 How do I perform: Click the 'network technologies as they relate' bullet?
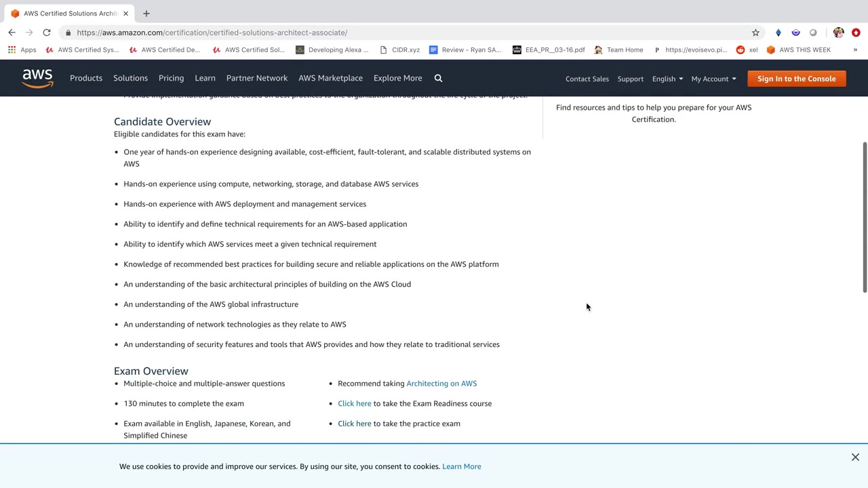pos(235,325)
